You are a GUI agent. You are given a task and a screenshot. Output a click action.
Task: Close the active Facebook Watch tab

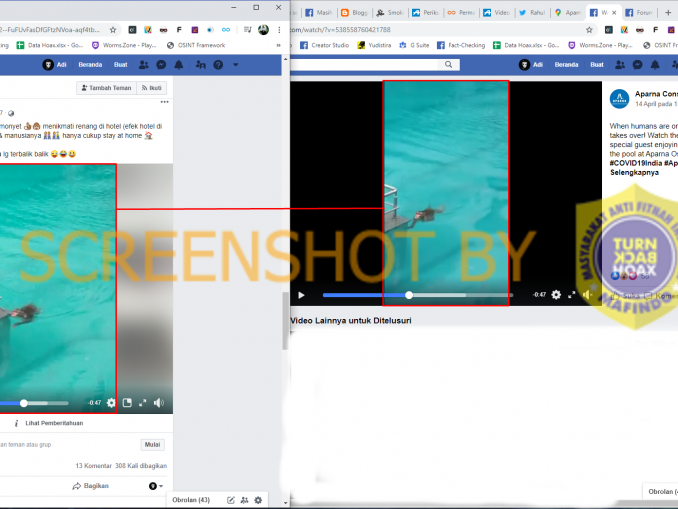tap(614, 13)
